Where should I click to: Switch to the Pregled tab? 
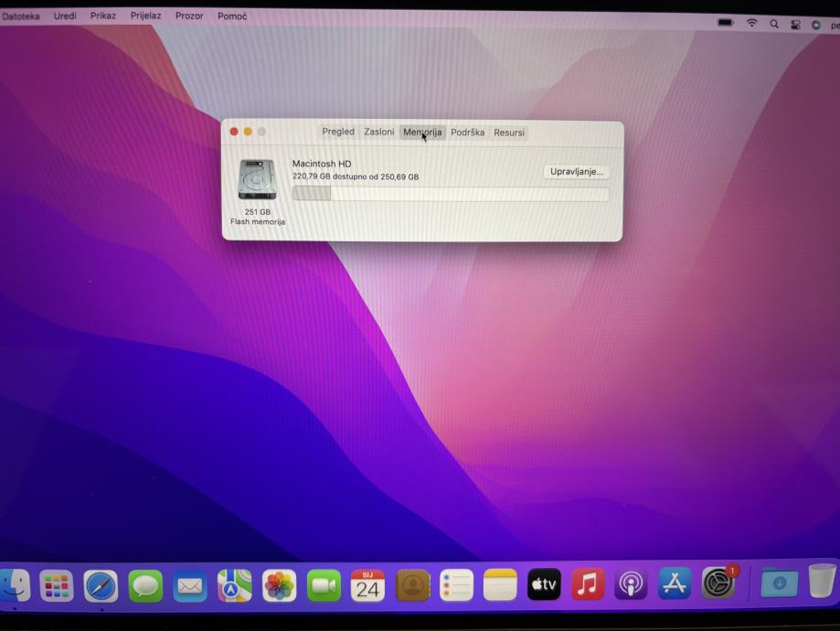pos(338,132)
